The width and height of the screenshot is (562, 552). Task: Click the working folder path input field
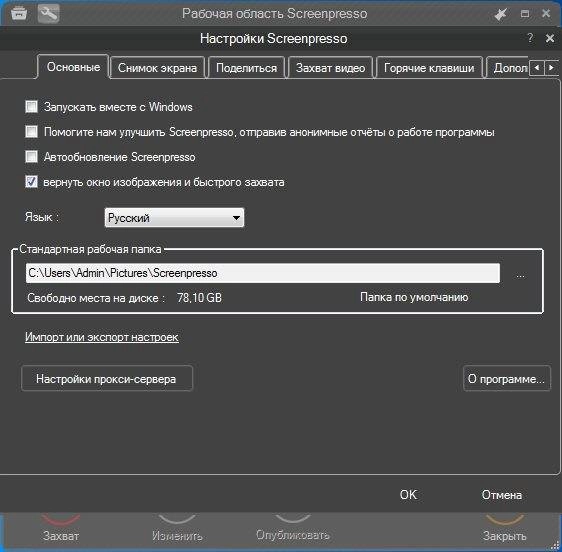coord(263,273)
